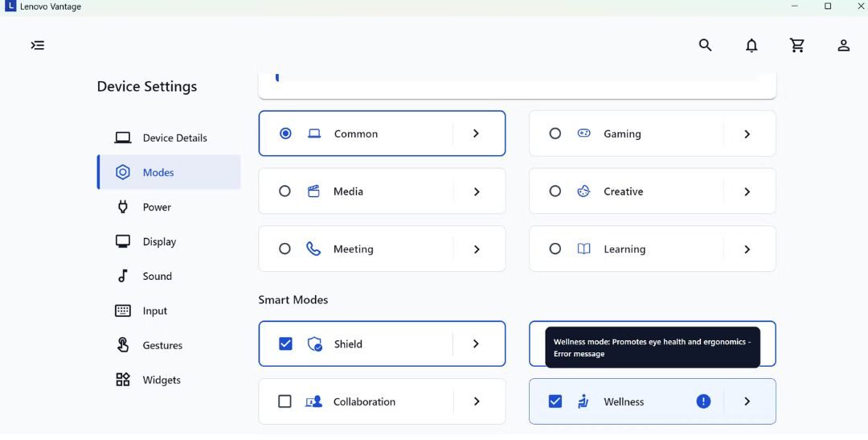
Task: Expand Wellness mode settings chevron
Action: [x=747, y=401]
